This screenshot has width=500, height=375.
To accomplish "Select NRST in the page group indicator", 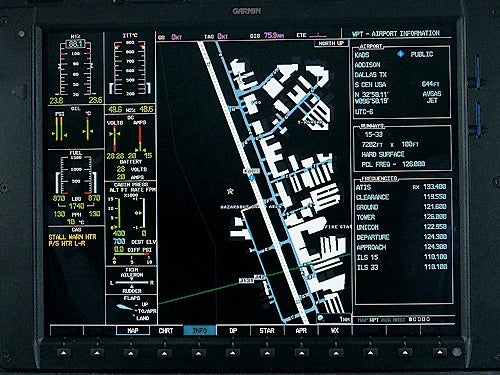I will (399, 320).
